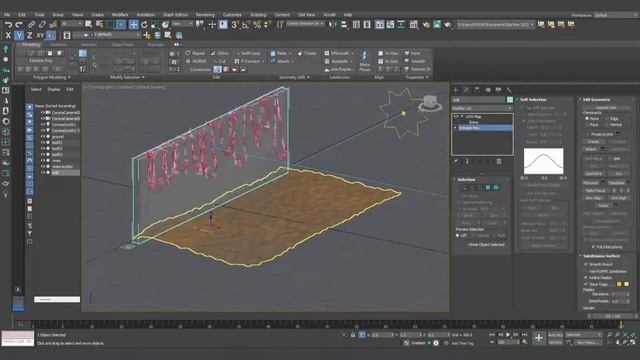The height and width of the screenshot is (360, 640).
Task: Open the reference coordinate system dropdown
Action: pyautogui.click(x=182, y=24)
